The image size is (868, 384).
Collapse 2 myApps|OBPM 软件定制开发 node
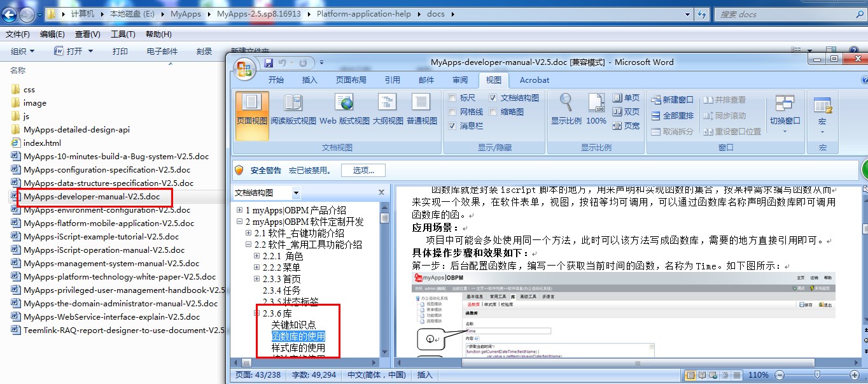(x=239, y=222)
